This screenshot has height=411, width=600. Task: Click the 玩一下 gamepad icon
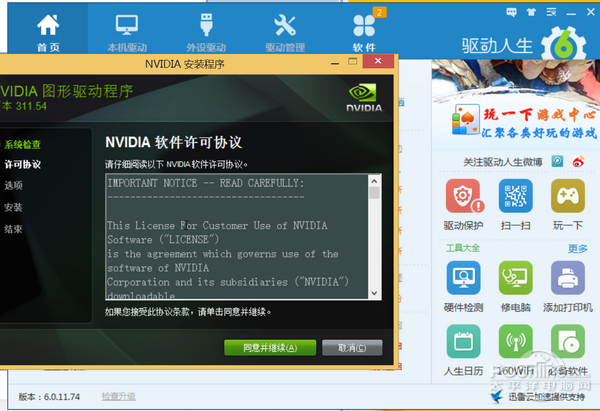[567, 196]
